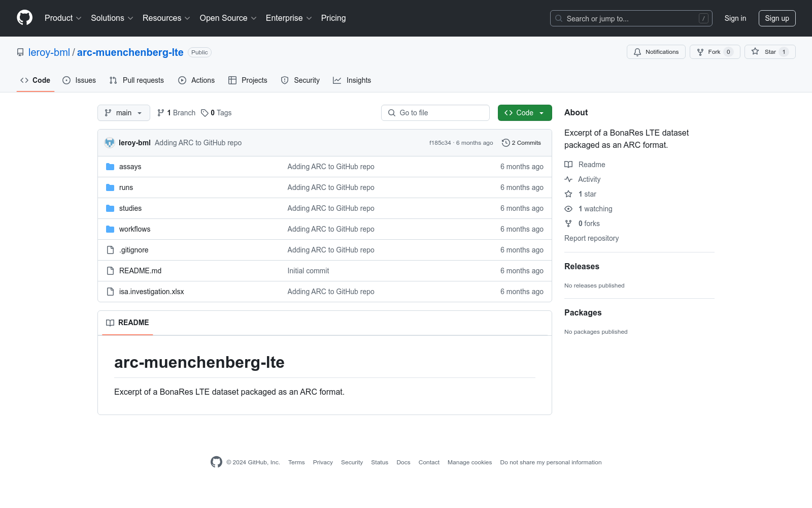The height and width of the screenshot is (508, 812).
Task: Click the studies folder icon
Action: (x=110, y=208)
